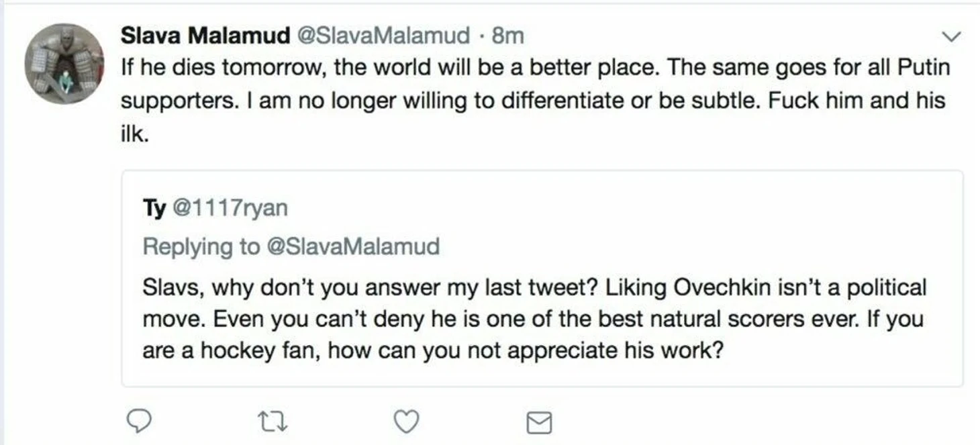Click the "Replying to" label in quoted tweet
980x445 pixels.
pos(201,246)
